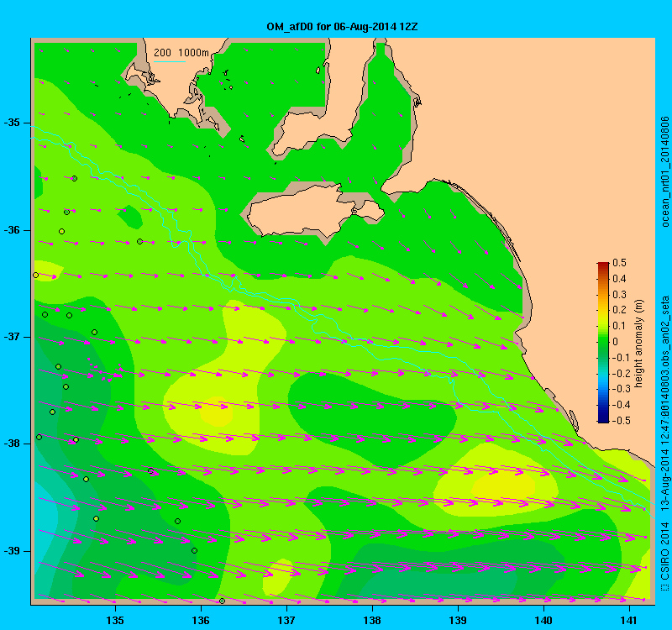672x630 pixels.
Task: Click the colorbar value "-0.4"
Action: click(x=621, y=405)
